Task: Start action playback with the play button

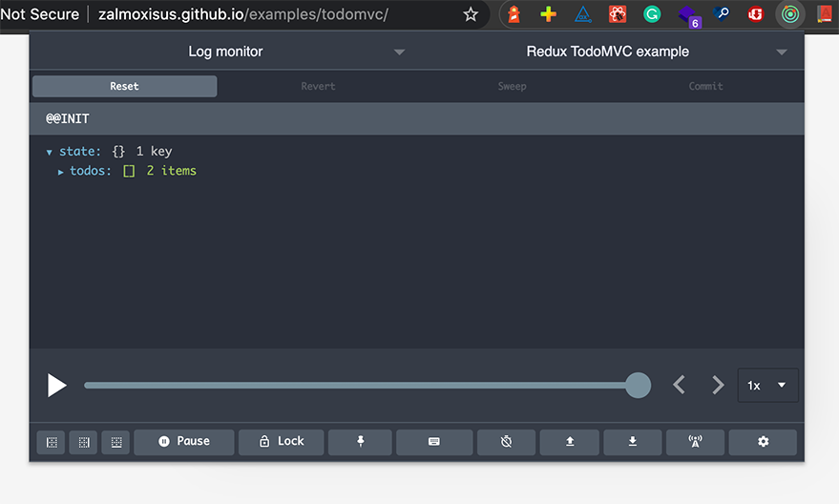Action: click(x=56, y=386)
